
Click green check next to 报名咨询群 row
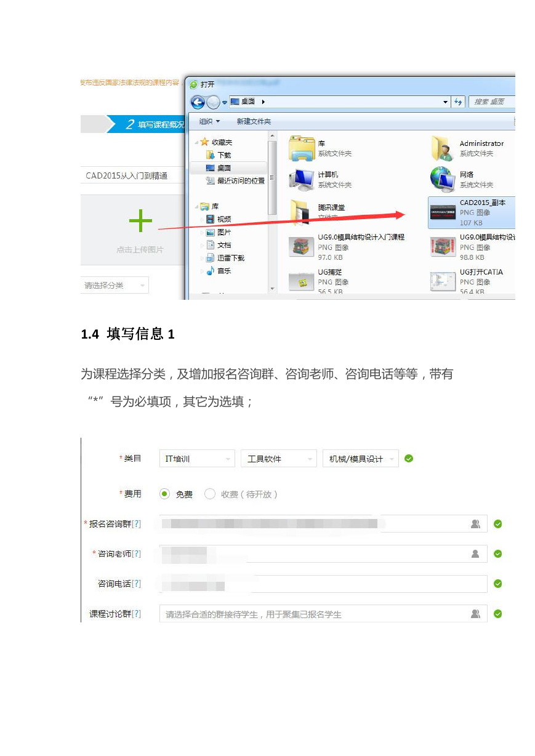(x=498, y=524)
